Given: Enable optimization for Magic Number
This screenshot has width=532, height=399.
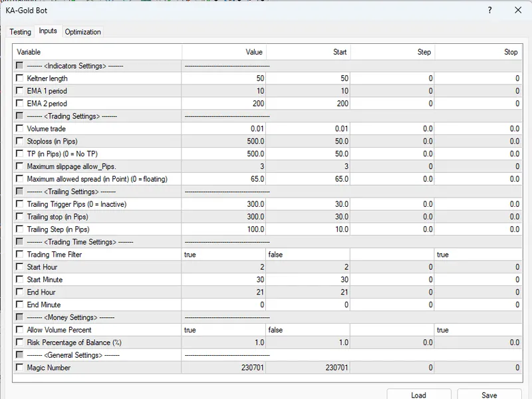Looking at the screenshot, I should 20,367.
